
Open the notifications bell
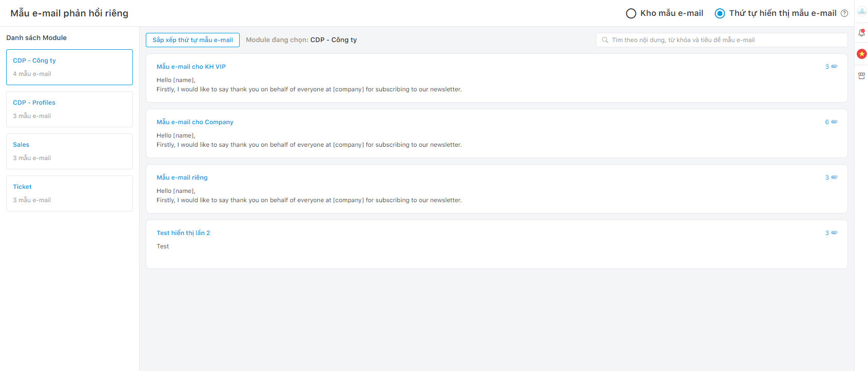(861, 33)
